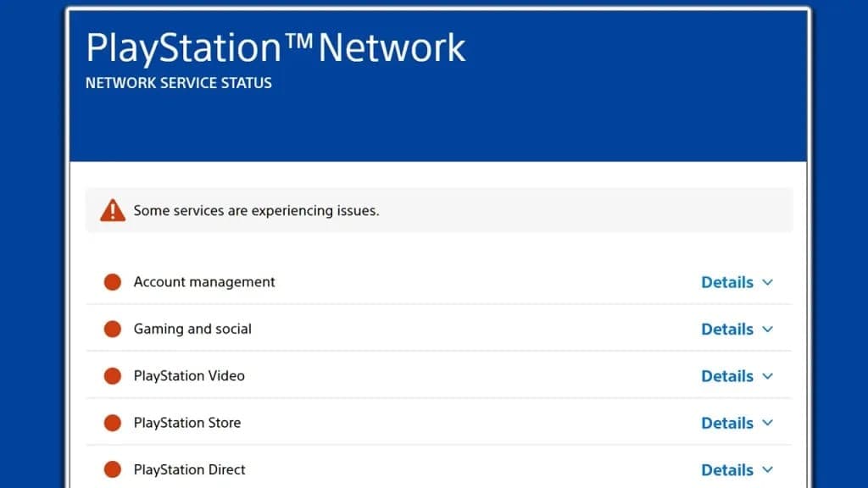
Task: Open Details link for Gaming and social
Action: click(726, 330)
